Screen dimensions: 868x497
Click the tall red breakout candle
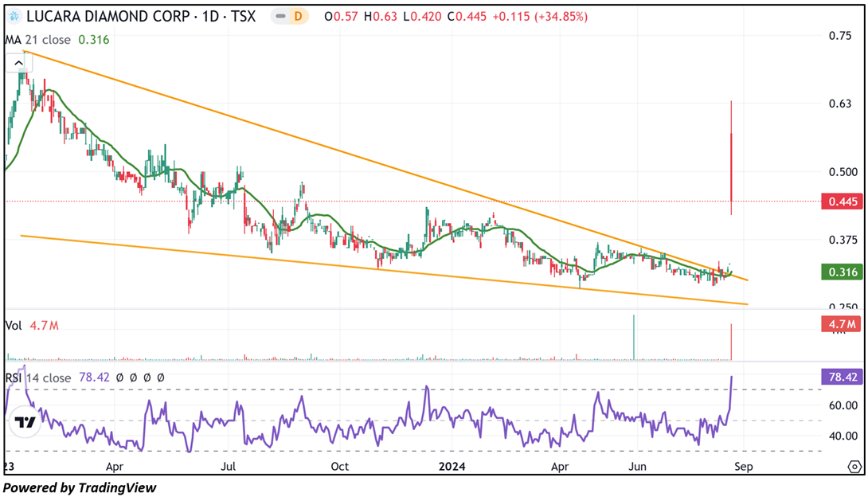coord(731,158)
